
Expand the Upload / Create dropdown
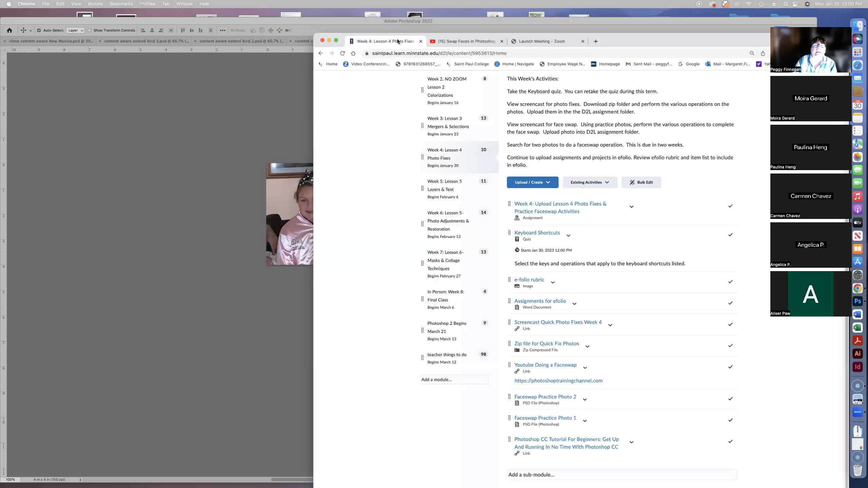click(x=532, y=182)
